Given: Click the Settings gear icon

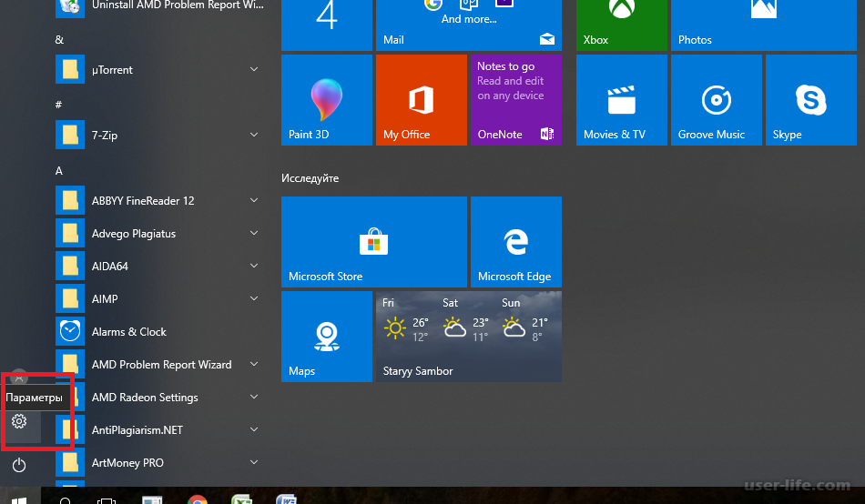Looking at the screenshot, I should (x=19, y=421).
